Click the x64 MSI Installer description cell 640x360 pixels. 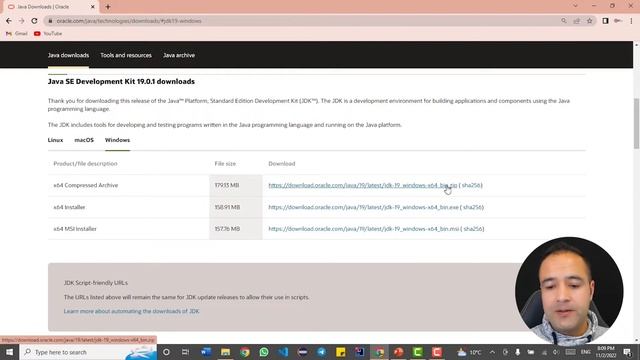click(x=129, y=229)
